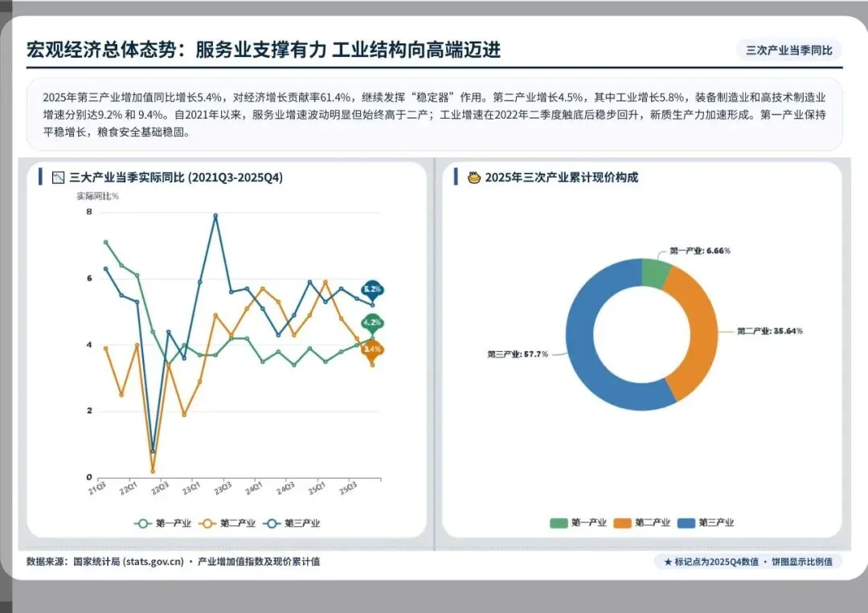This screenshot has height=613, width=868.
Task: Click the 5.2% marker pin on the chart
Action: (373, 290)
